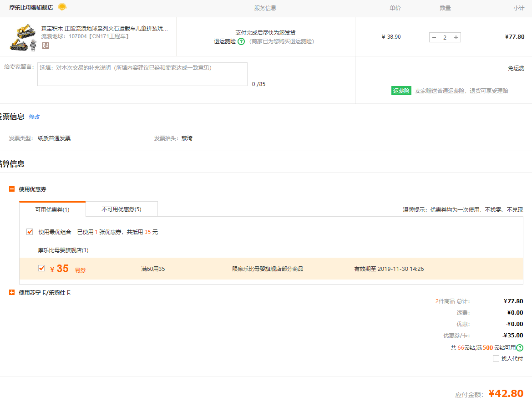Switch to 不可用优惠券(5) tab
Image resolution: width=532 pixels, height=402 pixels.
pos(122,209)
